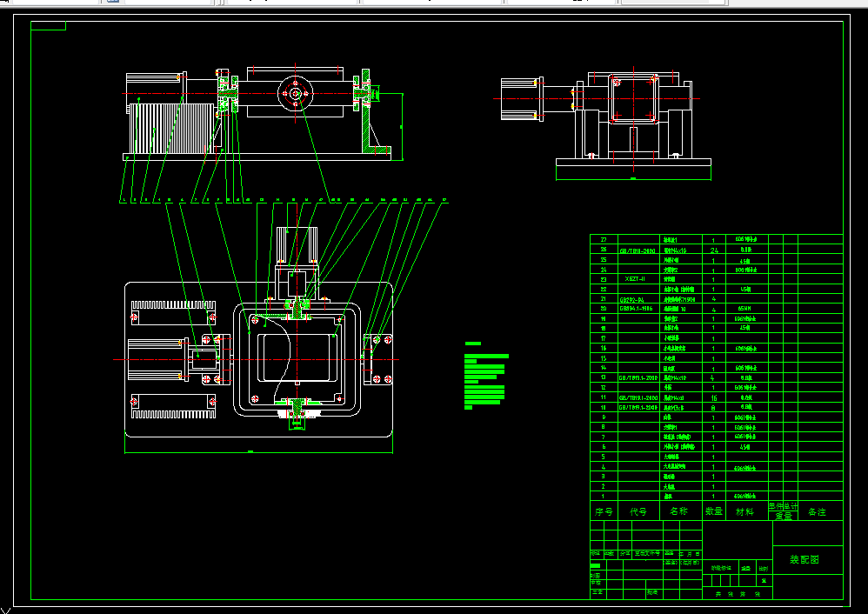Image resolution: width=868 pixels, height=614 pixels.
Task: Click sequence number 27 in top table row
Action: tap(604, 240)
